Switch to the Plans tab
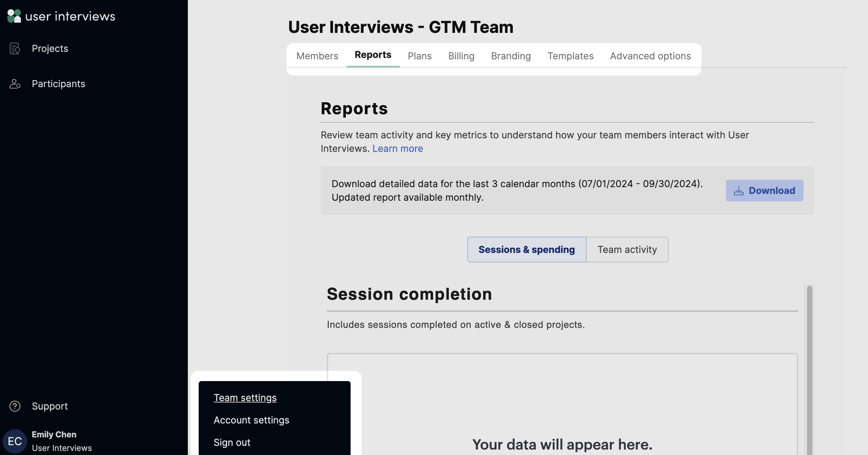Viewport: 868px width, 455px height. click(x=420, y=56)
